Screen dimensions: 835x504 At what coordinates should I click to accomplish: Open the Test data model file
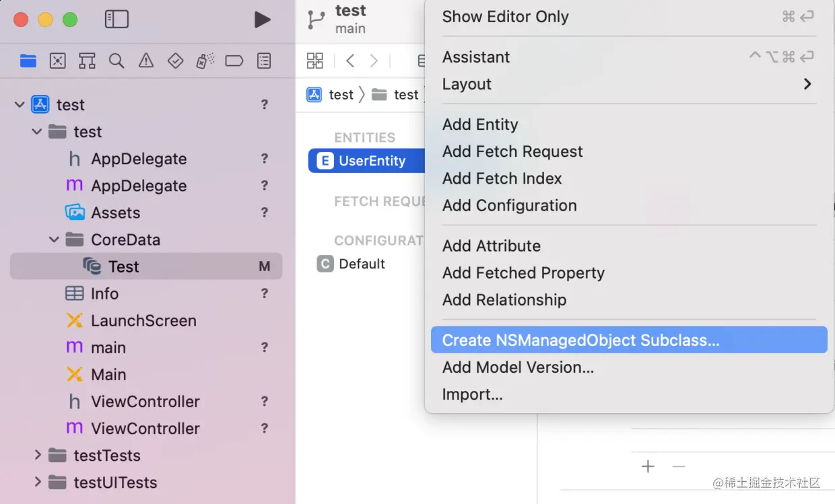(x=123, y=266)
